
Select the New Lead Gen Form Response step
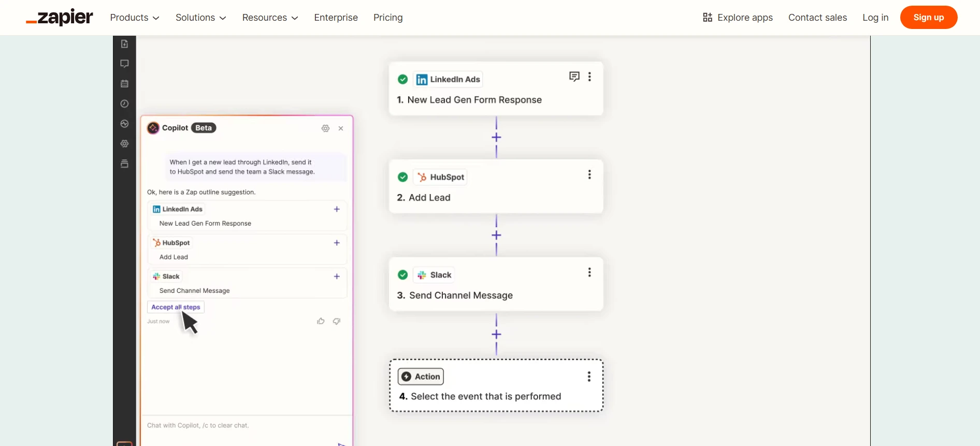click(x=496, y=88)
